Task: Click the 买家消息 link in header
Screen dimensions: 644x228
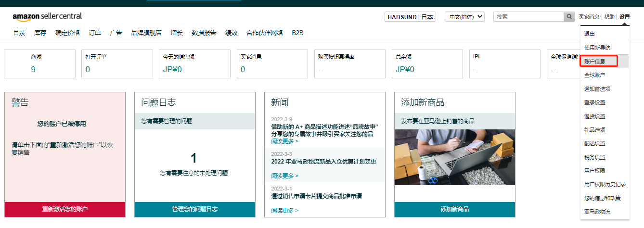Action: pyautogui.click(x=589, y=17)
